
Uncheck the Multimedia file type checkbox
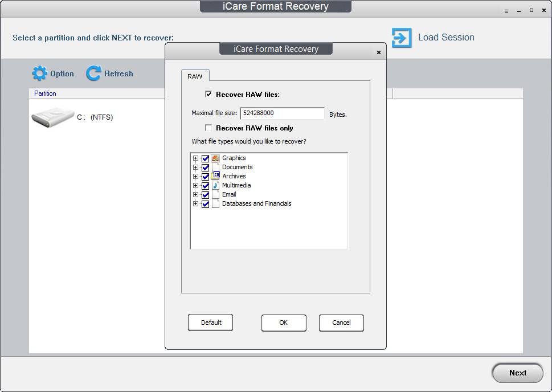[206, 186]
